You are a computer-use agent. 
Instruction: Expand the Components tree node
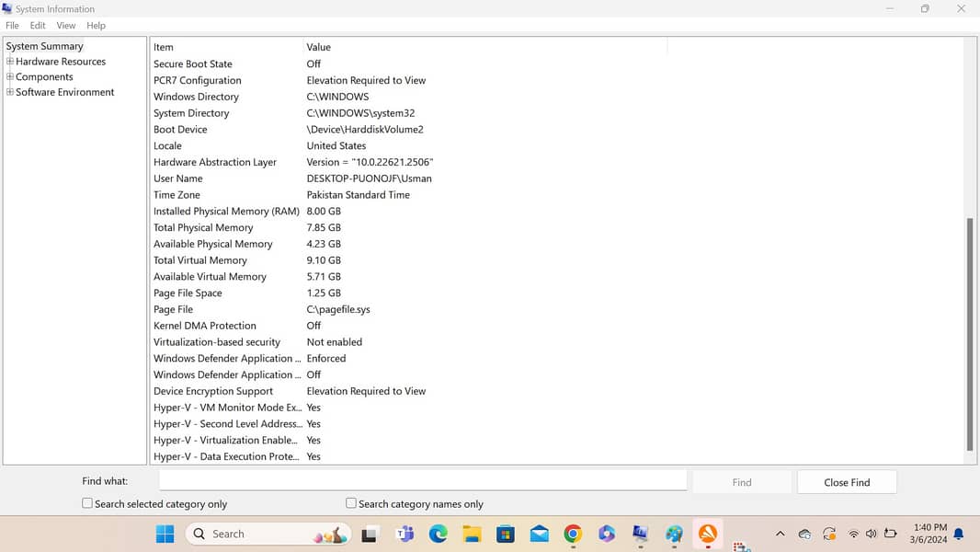coord(10,77)
